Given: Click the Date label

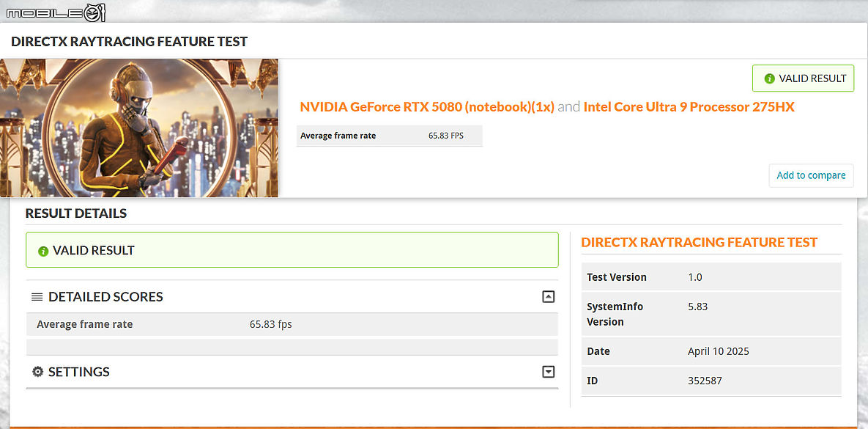Looking at the screenshot, I should click(x=598, y=351).
